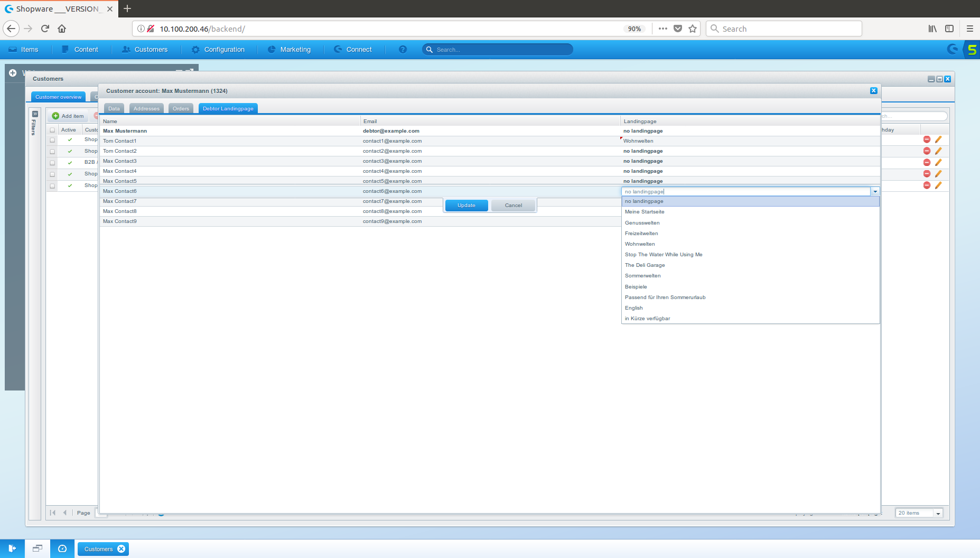Click the Update button
The image size is (980, 558).
(466, 206)
